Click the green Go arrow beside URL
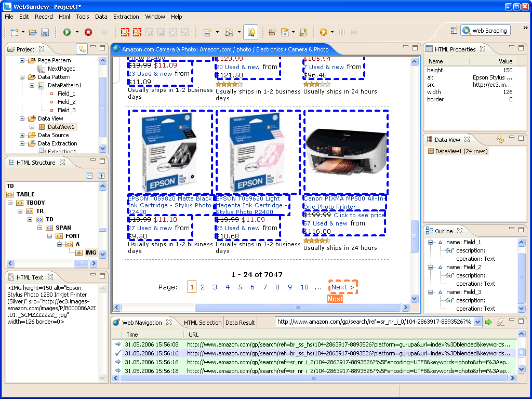 [488, 322]
